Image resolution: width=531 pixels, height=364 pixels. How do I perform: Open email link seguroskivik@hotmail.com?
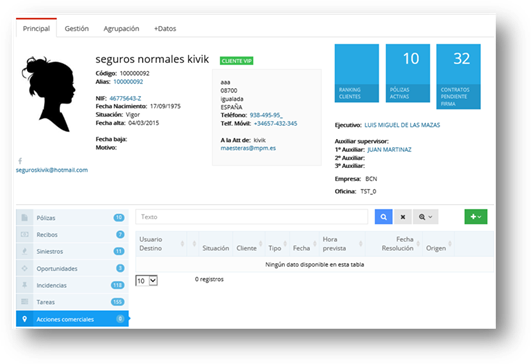coord(52,170)
